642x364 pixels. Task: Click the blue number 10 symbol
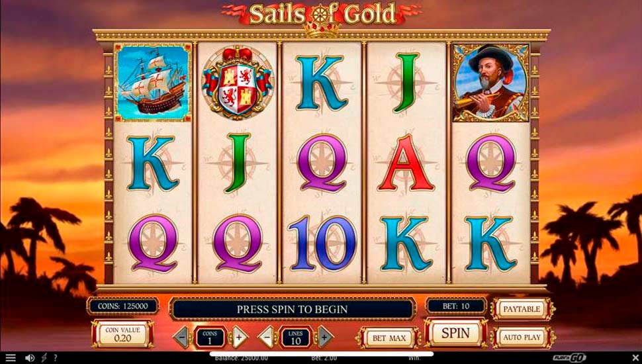coord(322,243)
